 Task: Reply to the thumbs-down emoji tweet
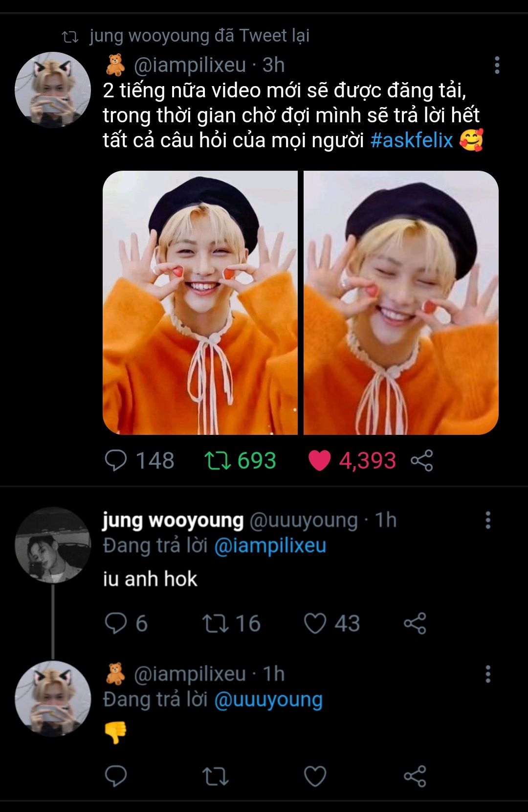pos(116,776)
